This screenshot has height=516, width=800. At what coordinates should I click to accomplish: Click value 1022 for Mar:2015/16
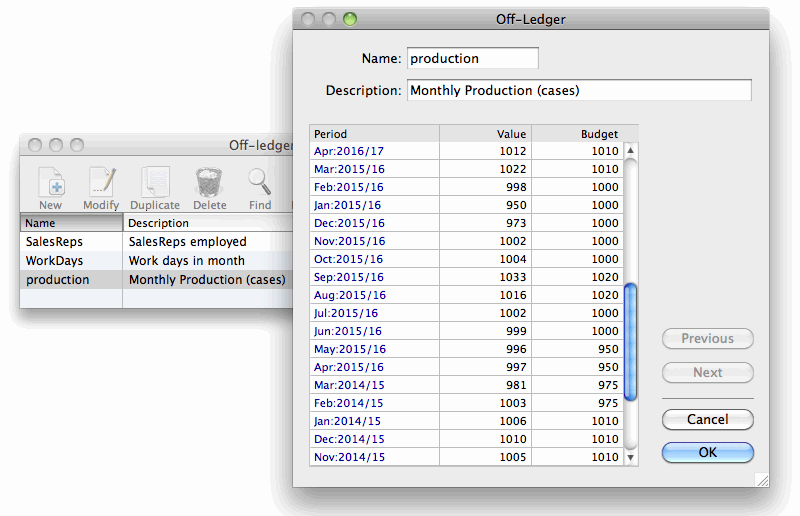(x=485, y=169)
